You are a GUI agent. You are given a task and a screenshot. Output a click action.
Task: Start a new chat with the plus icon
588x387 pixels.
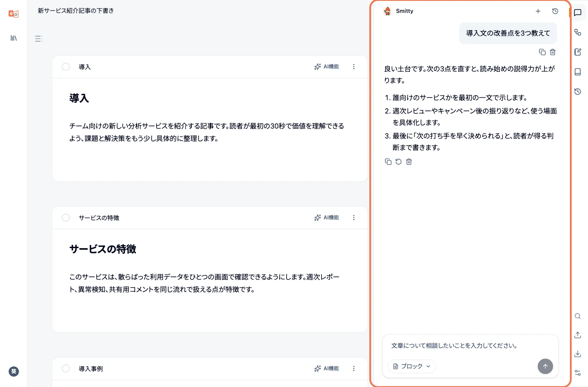point(538,11)
